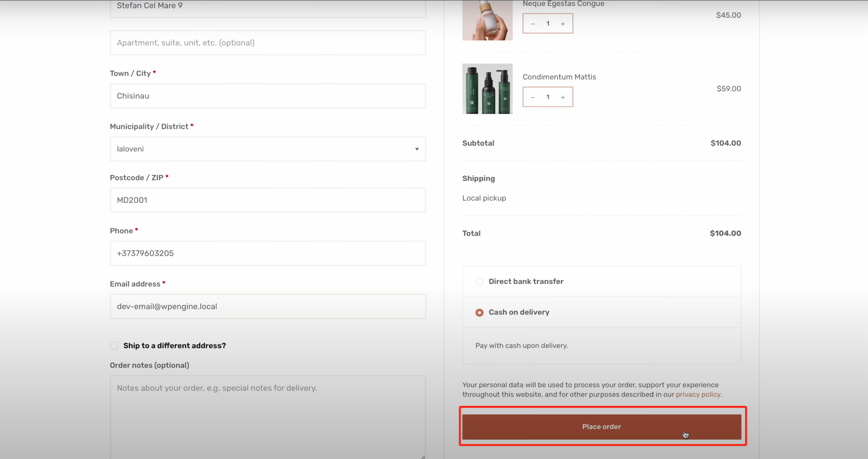The image size is (868, 459).
Task: Increase Neque Egestas Congue quantity with plus
Action: tap(563, 24)
